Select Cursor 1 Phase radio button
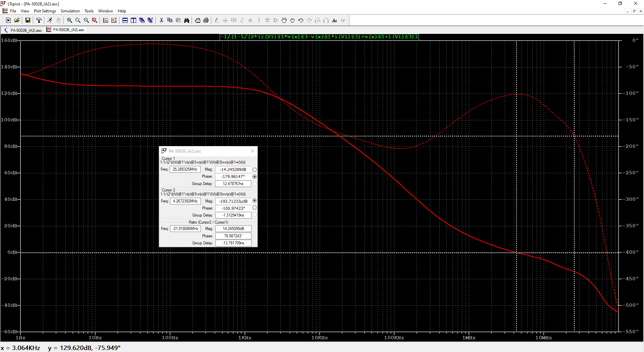Viewport: 644px width, 352px height. tap(255, 177)
